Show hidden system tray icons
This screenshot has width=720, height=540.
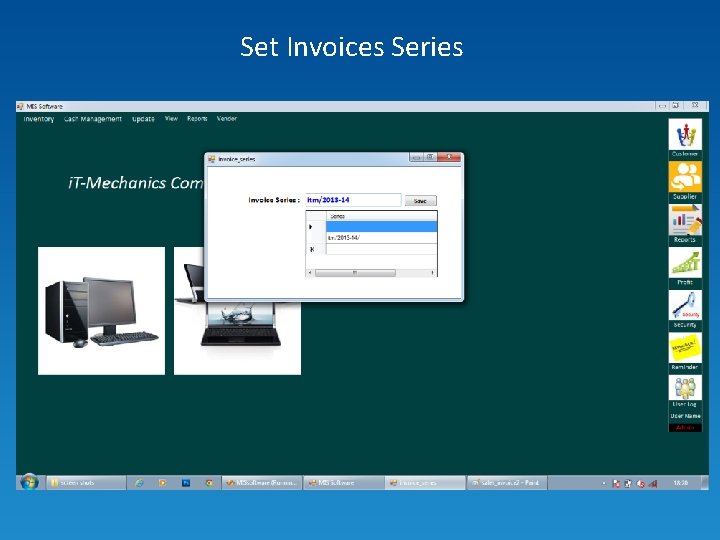click(603, 484)
